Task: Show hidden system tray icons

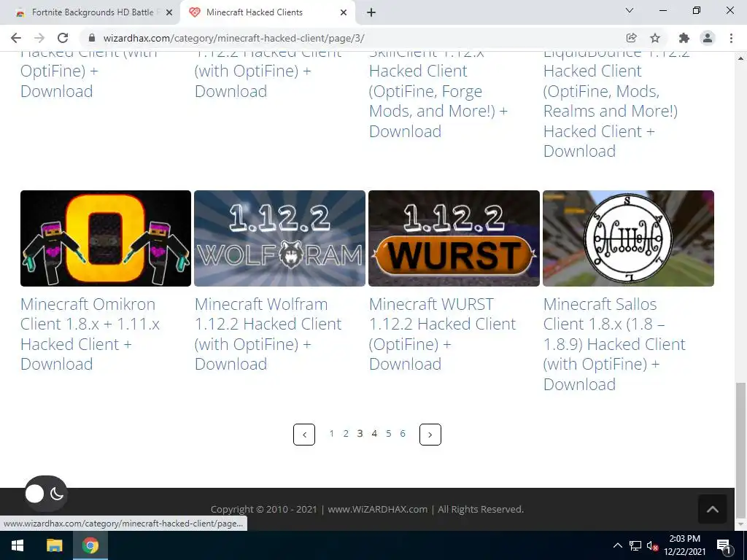Action: [617, 545]
